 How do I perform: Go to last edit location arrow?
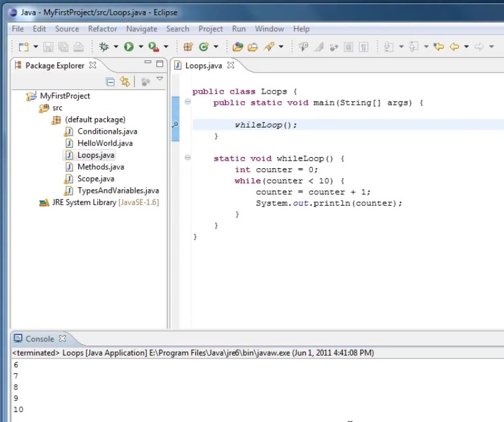[439, 47]
